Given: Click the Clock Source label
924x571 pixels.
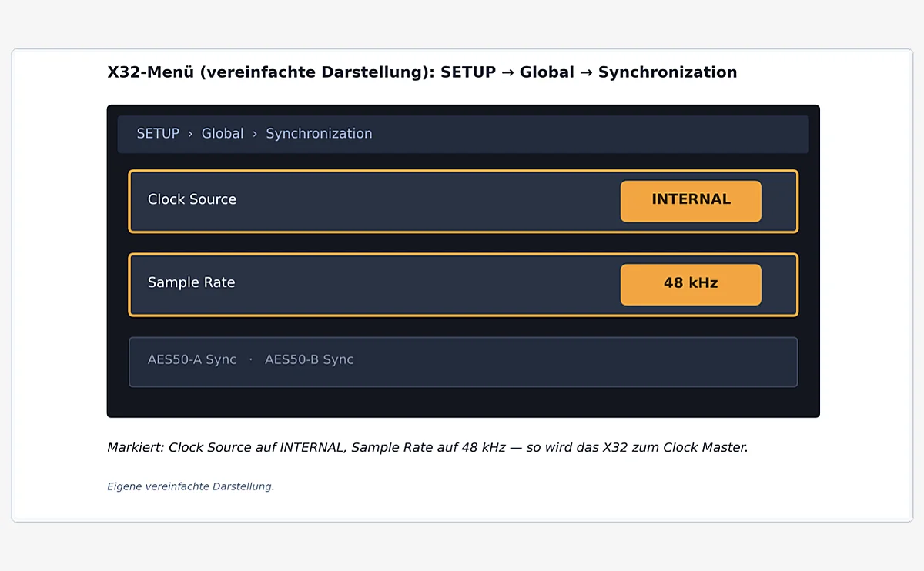Looking at the screenshot, I should pyautogui.click(x=192, y=199).
